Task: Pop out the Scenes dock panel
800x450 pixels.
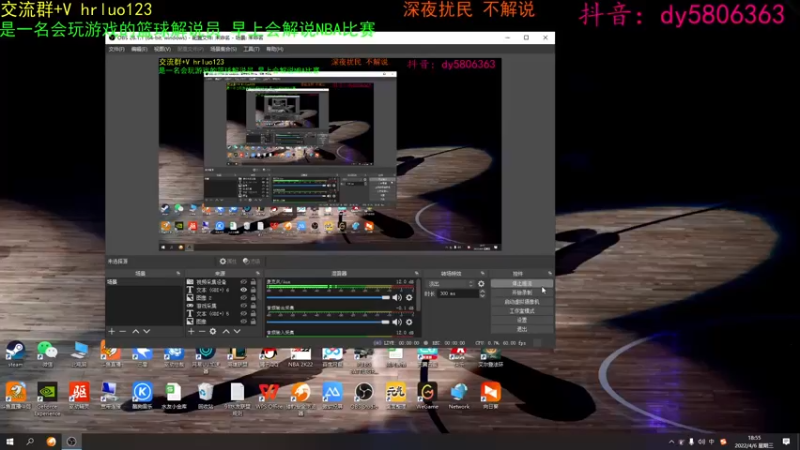Action: coord(178,273)
